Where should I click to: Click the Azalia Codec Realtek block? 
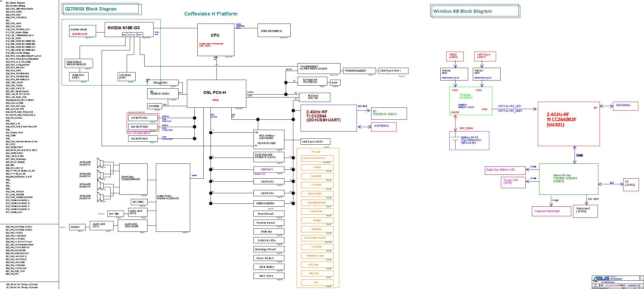tap(173, 197)
